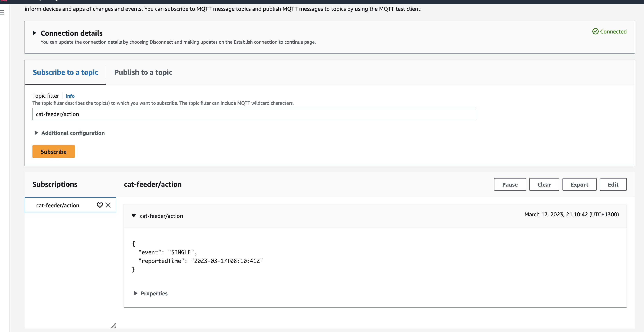Collapse the cat-feeder/action message
Screen dimensions: 644x332
tap(134, 216)
